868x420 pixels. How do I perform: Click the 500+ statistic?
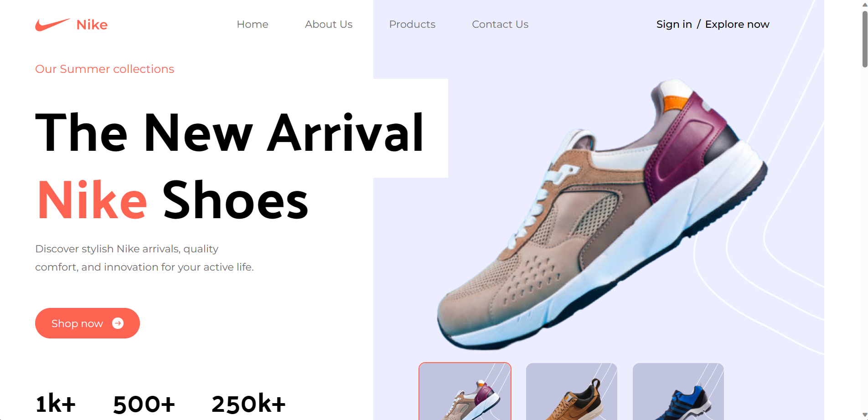[144, 404]
